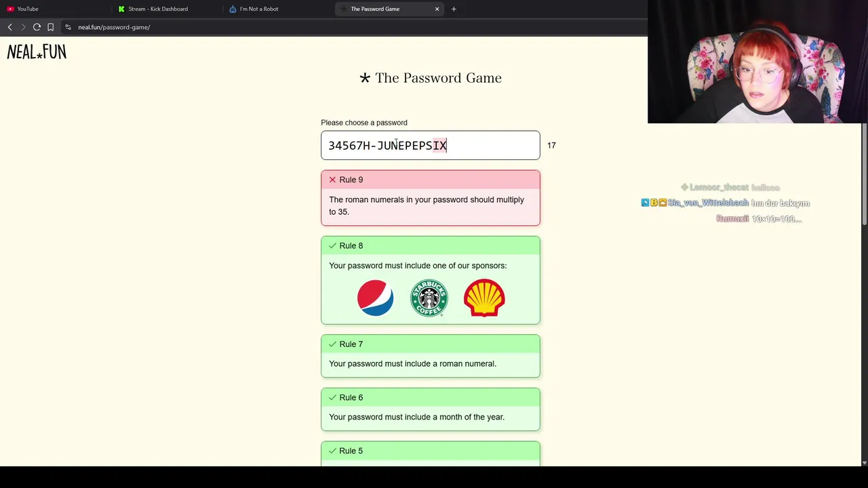The image size is (868, 488).
Task: Switch to the I'm Not a Robot tab
Action: point(278,9)
